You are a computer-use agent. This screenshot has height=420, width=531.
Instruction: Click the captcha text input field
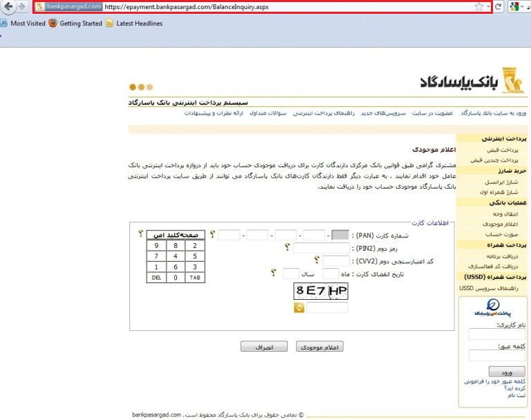coord(327,307)
